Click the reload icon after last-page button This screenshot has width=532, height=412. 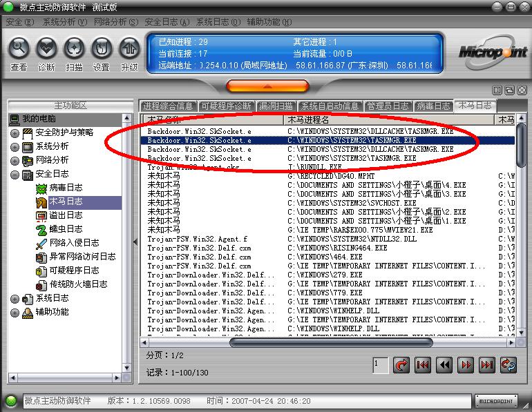point(509,365)
